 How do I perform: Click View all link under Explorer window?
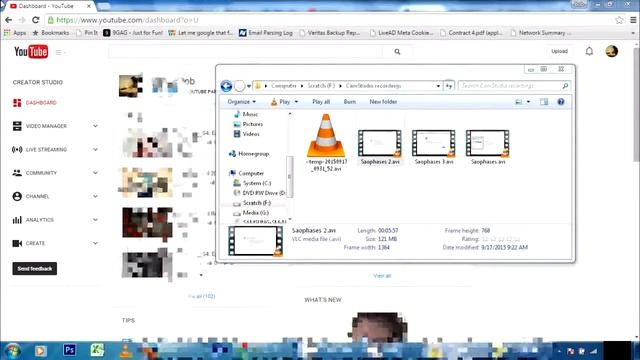(382, 276)
